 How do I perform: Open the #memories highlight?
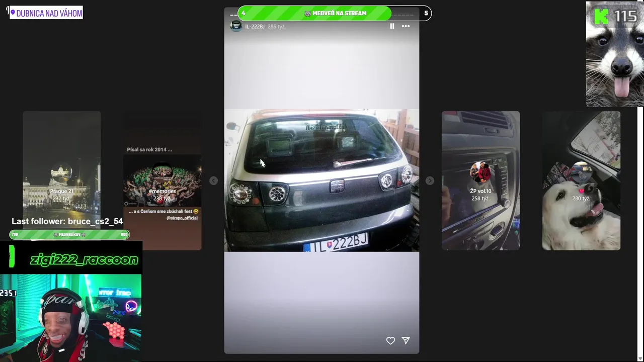[x=163, y=180]
